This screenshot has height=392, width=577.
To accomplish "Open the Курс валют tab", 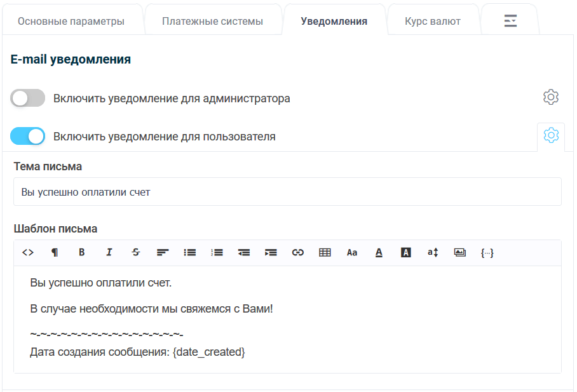I will (x=433, y=19).
